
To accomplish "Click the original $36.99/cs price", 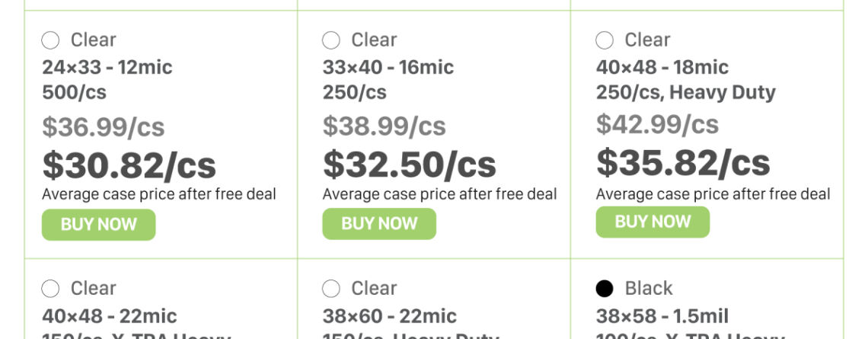I will 104,126.
